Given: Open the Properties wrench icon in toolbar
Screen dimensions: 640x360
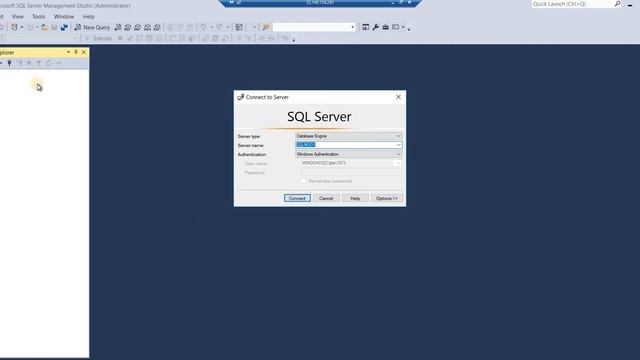Looking at the screenshot, I should 376,27.
